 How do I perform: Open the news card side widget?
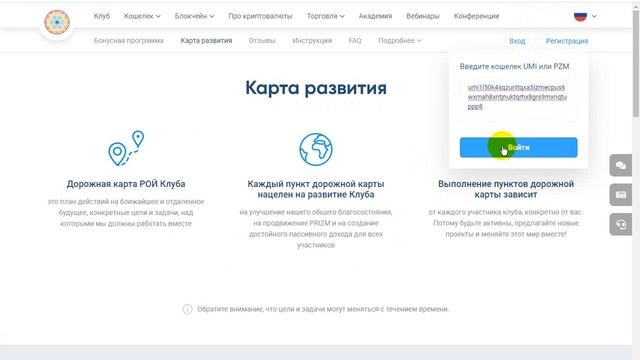pyautogui.click(x=621, y=195)
